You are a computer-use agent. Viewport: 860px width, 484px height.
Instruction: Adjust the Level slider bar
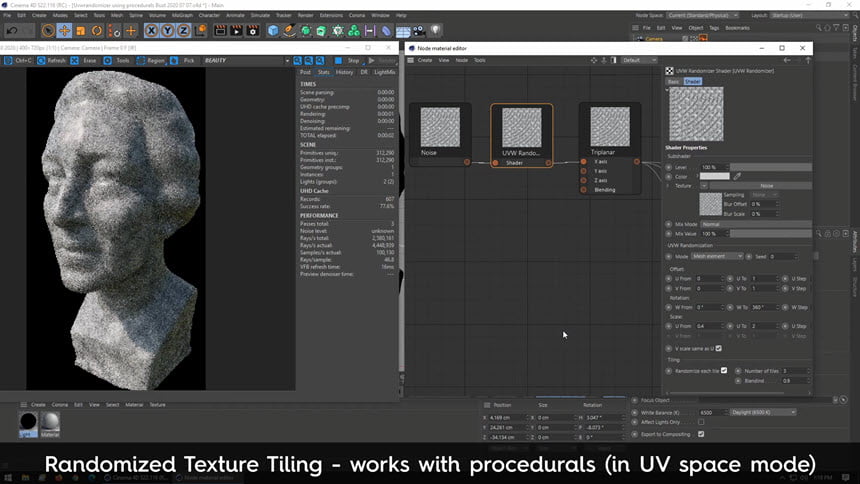(x=770, y=167)
